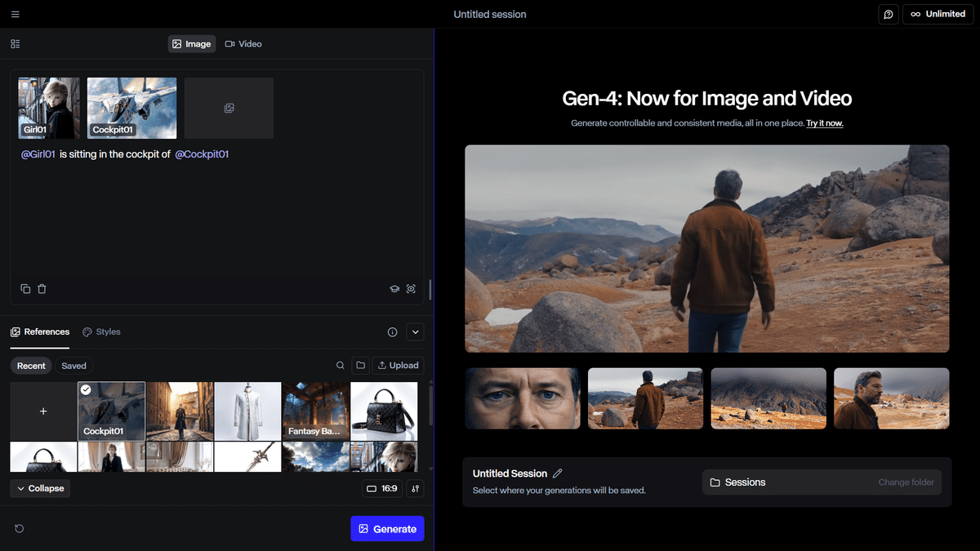Image resolution: width=980 pixels, height=551 pixels.
Task: Deselect the checked Cockpit01 reference
Action: pos(87,389)
